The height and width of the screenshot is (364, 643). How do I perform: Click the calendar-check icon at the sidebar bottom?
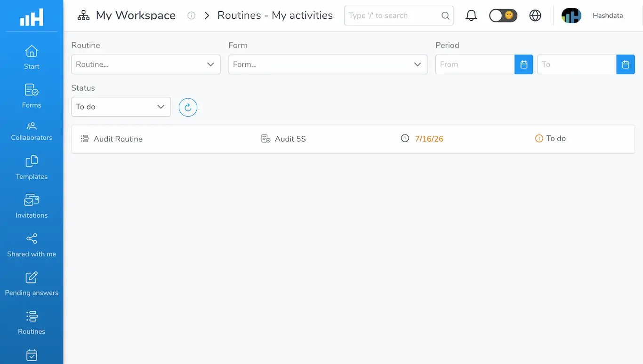point(32,355)
